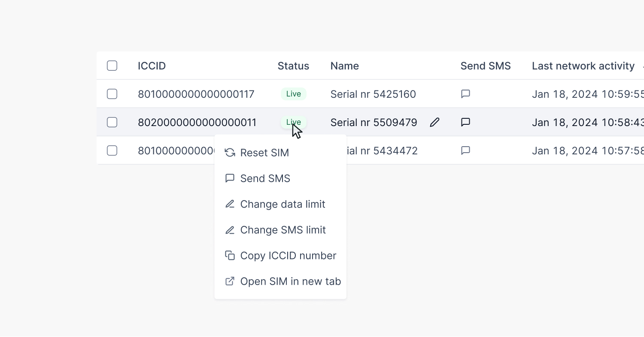The width and height of the screenshot is (644, 337).
Task: Choose Open SIM in new tab
Action: [290, 281]
